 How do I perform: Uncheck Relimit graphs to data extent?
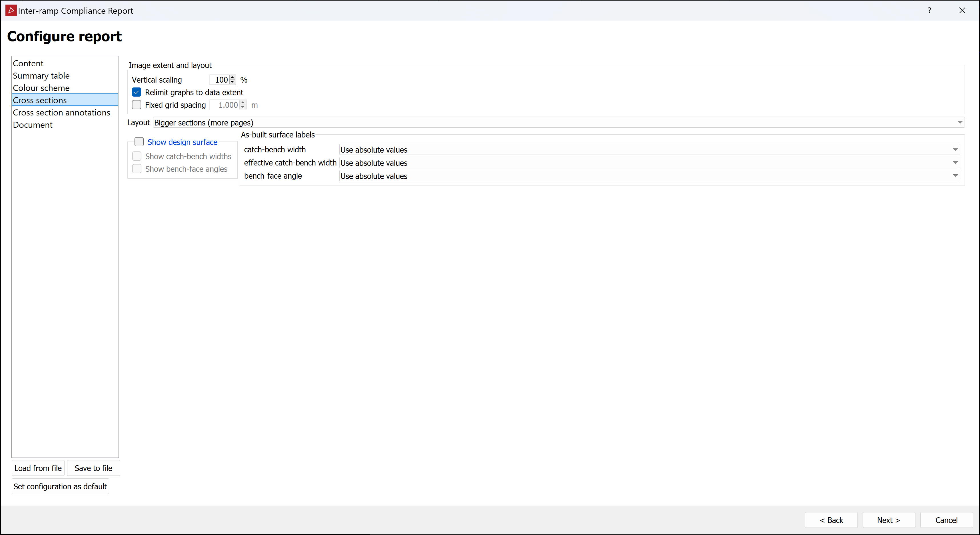(137, 92)
